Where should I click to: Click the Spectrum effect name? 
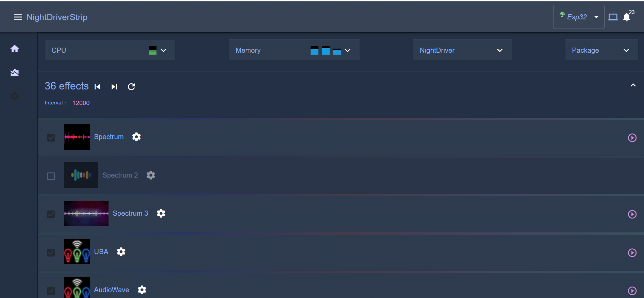click(109, 137)
